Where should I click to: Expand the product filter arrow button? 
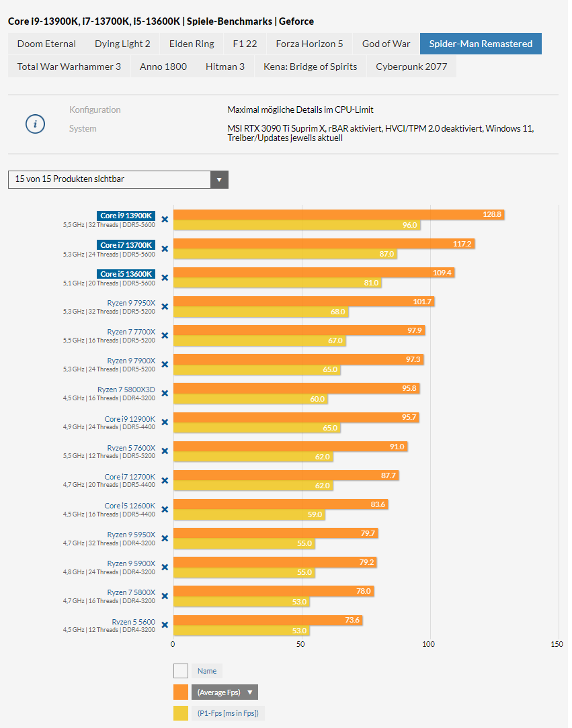pyautogui.click(x=219, y=180)
